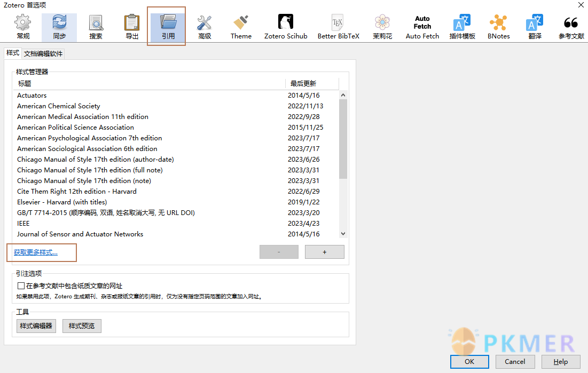Click the Help button
Screen dimensions: 588x373
point(561,361)
